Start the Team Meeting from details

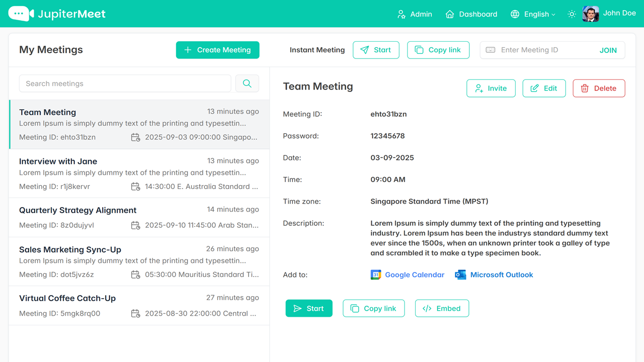309,309
